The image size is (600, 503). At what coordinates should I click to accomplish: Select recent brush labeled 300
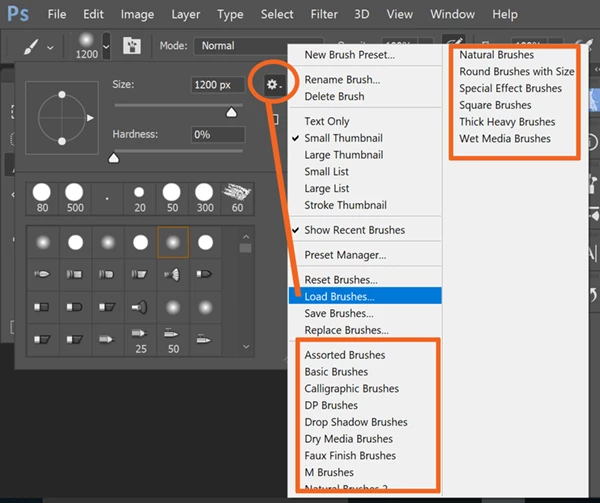click(205, 199)
